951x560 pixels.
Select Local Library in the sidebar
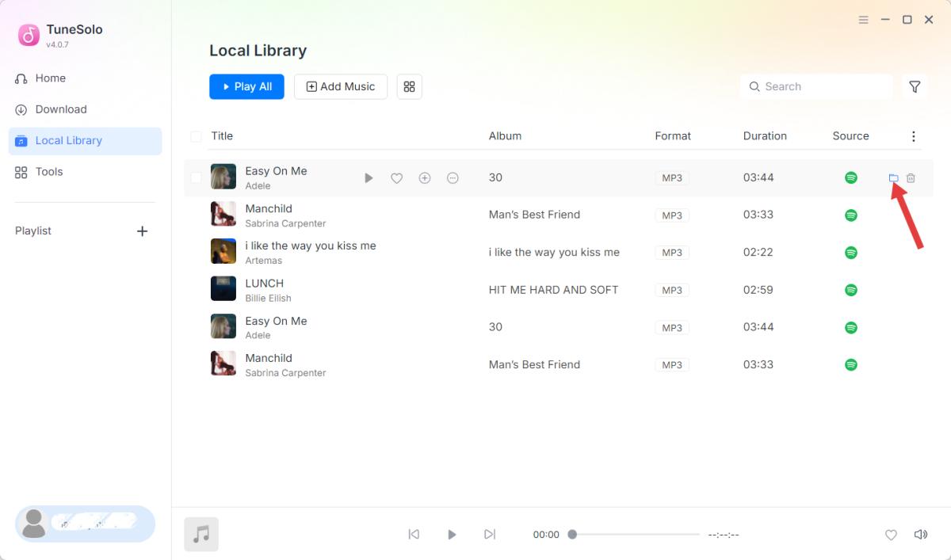(x=86, y=141)
